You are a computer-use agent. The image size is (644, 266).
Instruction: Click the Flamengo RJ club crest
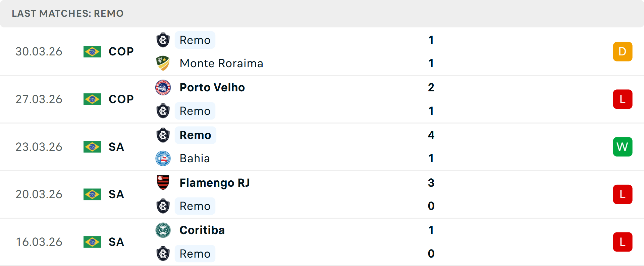[163, 183]
